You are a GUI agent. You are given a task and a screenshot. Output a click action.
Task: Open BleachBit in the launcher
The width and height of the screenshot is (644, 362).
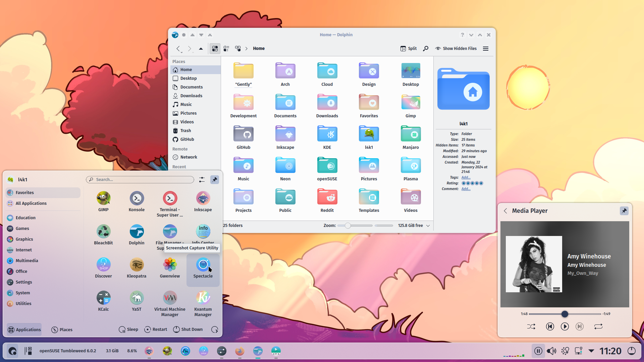click(x=103, y=235)
